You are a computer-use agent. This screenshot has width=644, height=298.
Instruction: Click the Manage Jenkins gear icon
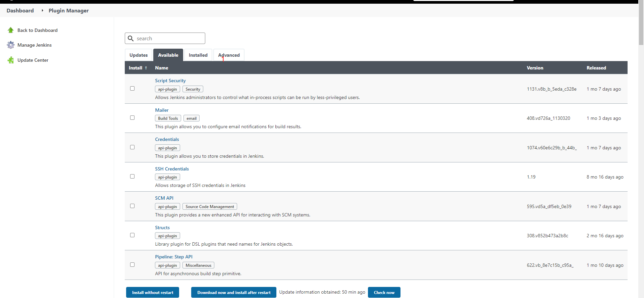click(11, 45)
